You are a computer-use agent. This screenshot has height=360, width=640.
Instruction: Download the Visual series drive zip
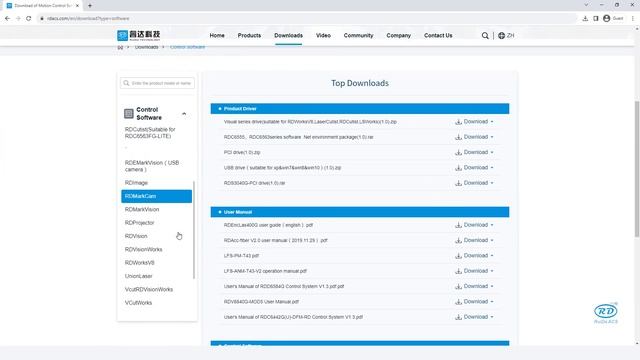pos(474,122)
